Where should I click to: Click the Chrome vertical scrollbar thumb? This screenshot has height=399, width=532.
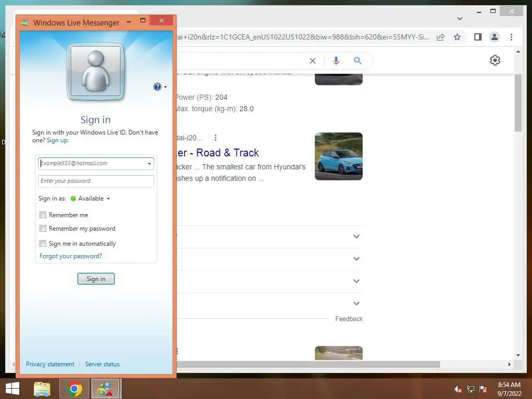point(518,102)
